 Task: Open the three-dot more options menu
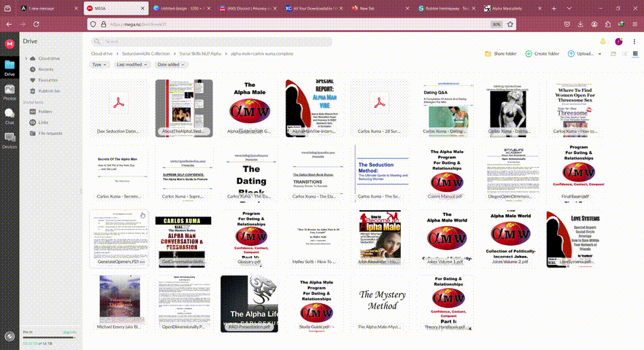tap(634, 42)
